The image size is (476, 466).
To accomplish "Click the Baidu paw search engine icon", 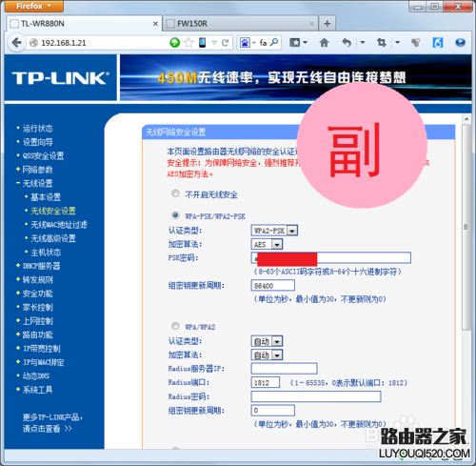I will click(245, 43).
